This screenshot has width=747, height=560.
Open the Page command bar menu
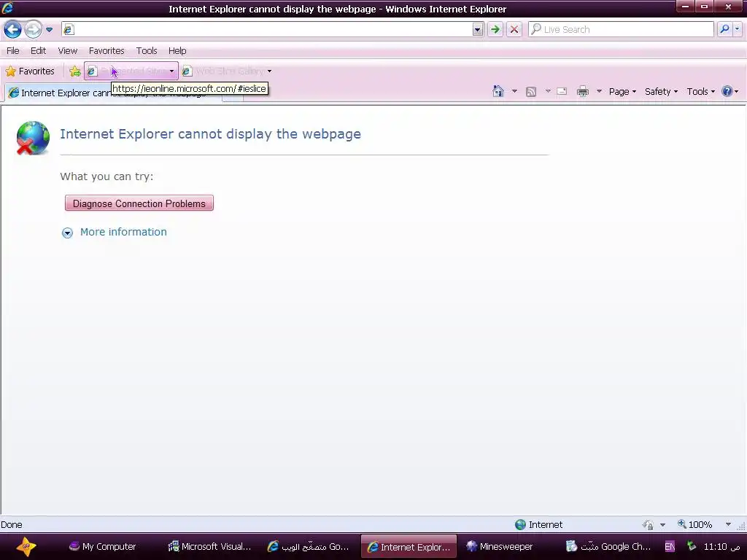(622, 91)
